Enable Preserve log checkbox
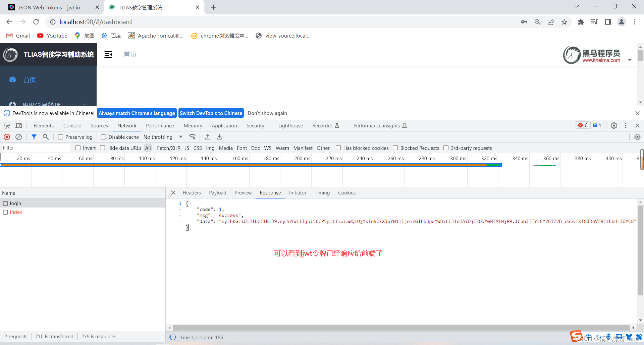Viewport: 644px width, 345px height. pos(60,137)
